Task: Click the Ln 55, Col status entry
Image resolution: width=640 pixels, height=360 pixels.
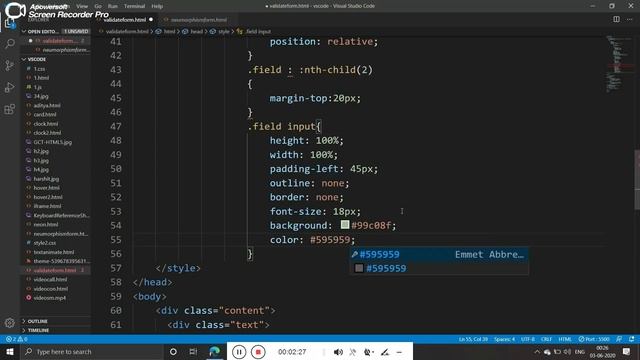Action: [x=473, y=339]
